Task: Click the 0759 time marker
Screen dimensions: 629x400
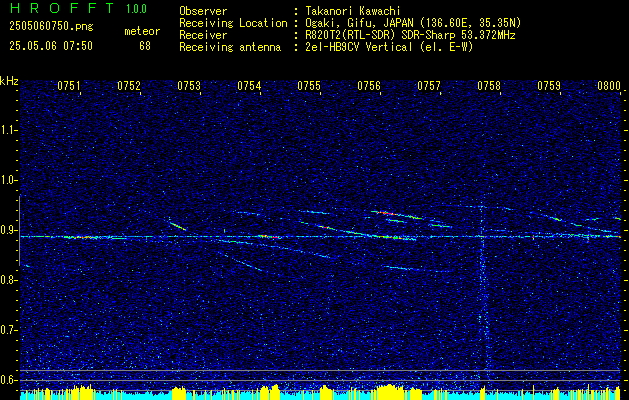Action: pyautogui.click(x=549, y=86)
